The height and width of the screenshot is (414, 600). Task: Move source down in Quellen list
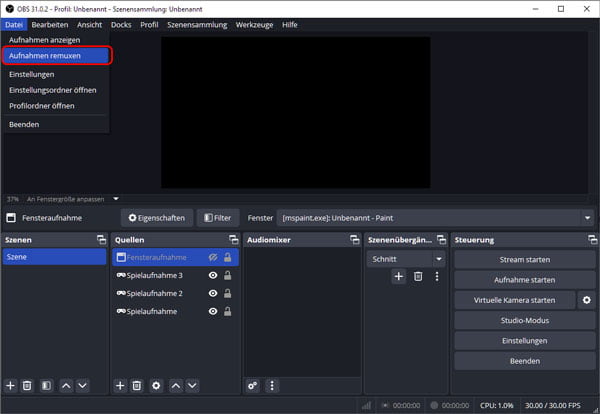192,385
